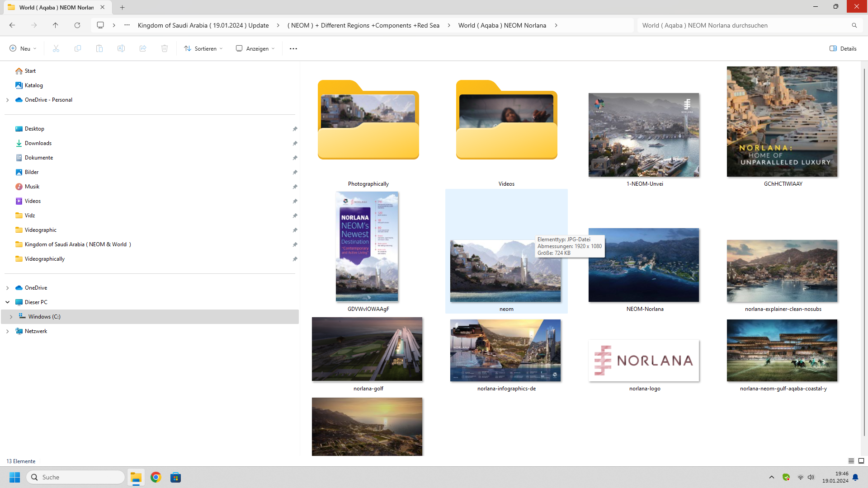
Task: Open Windows Start menu
Action: (14, 477)
